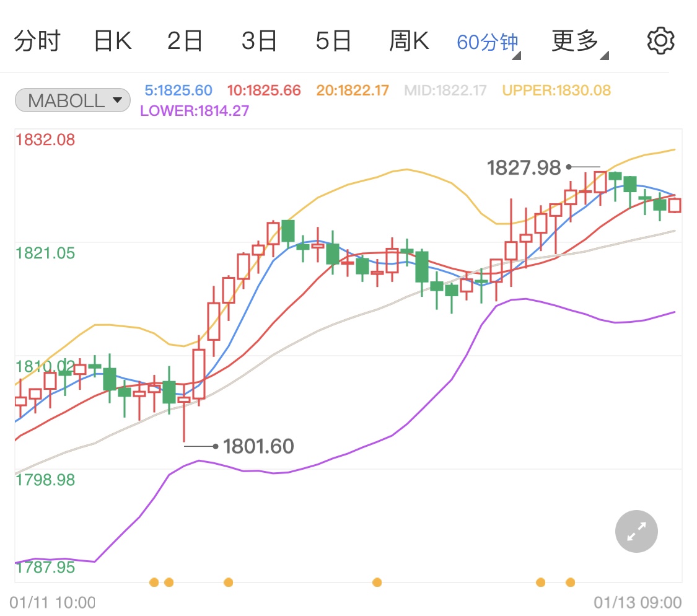
Task: Open chart settings gear icon
Action: (x=660, y=41)
